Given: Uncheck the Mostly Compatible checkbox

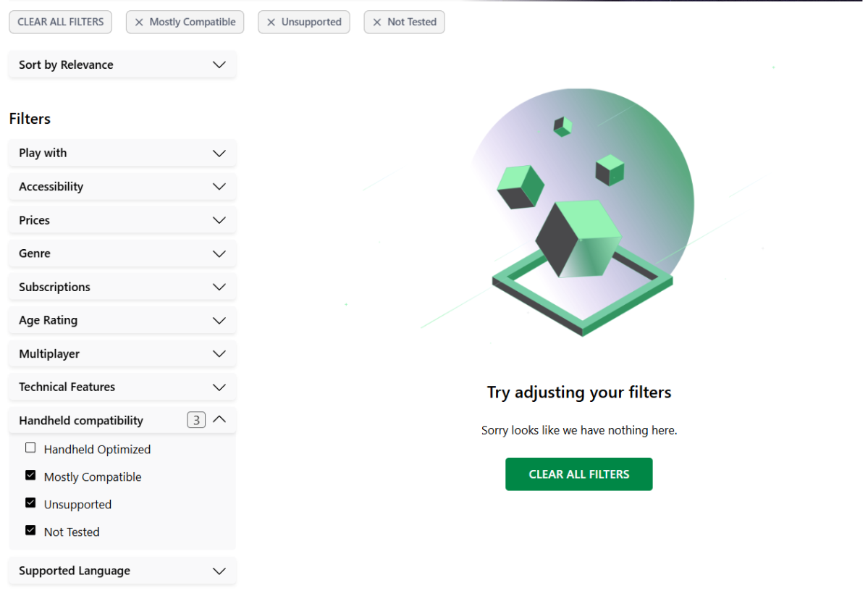Looking at the screenshot, I should pos(30,476).
